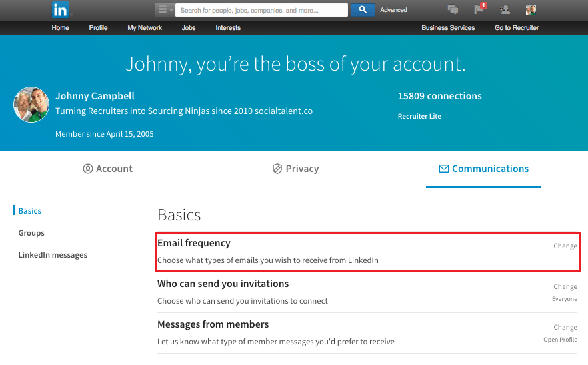Open notifications flag icon
Viewport: 588px width, 365px height.
pyautogui.click(x=479, y=9)
